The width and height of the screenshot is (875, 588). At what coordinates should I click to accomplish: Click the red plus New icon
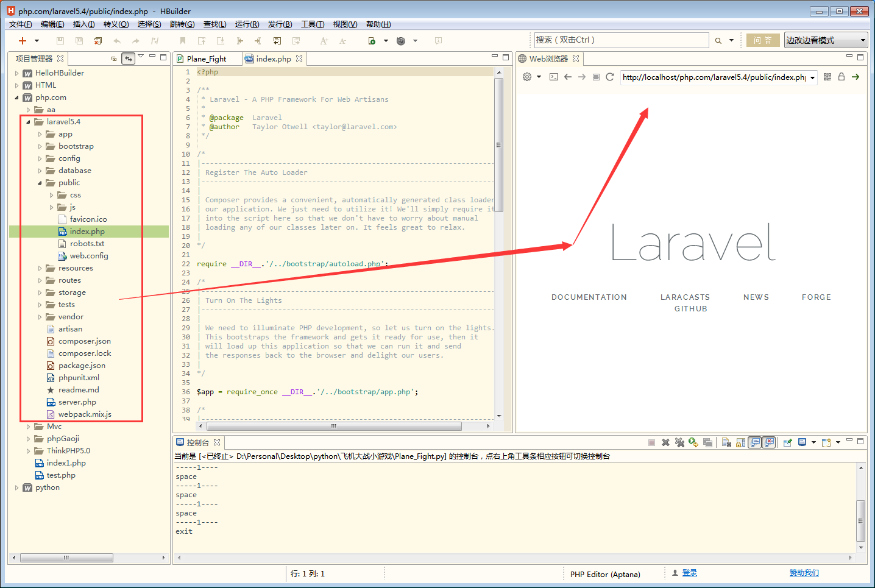pos(23,41)
